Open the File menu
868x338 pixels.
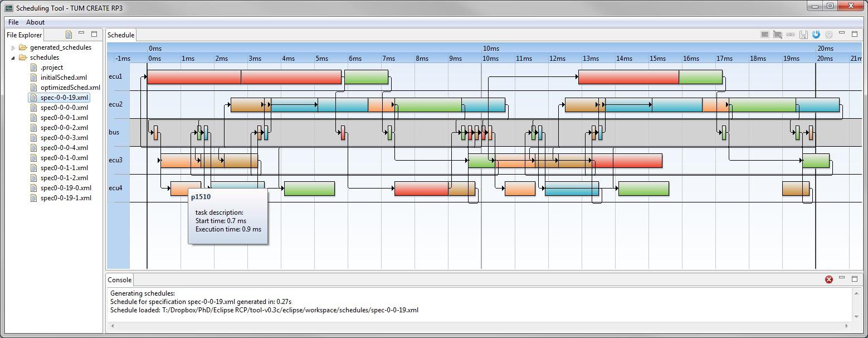pos(13,22)
